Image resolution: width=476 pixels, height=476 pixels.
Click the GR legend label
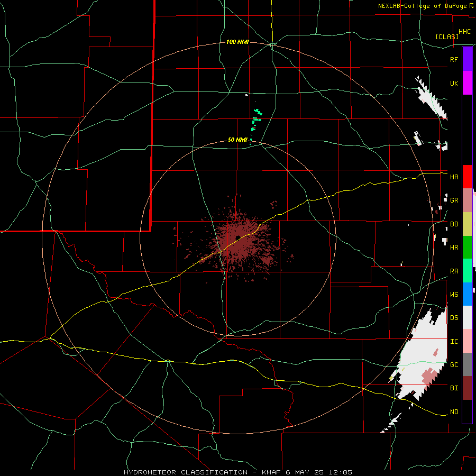point(454,200)
